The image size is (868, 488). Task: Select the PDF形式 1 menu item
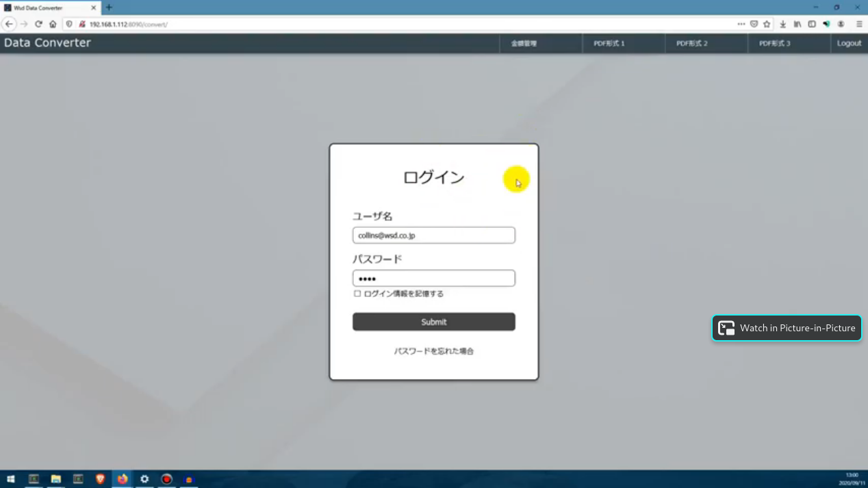click(609, 43)
